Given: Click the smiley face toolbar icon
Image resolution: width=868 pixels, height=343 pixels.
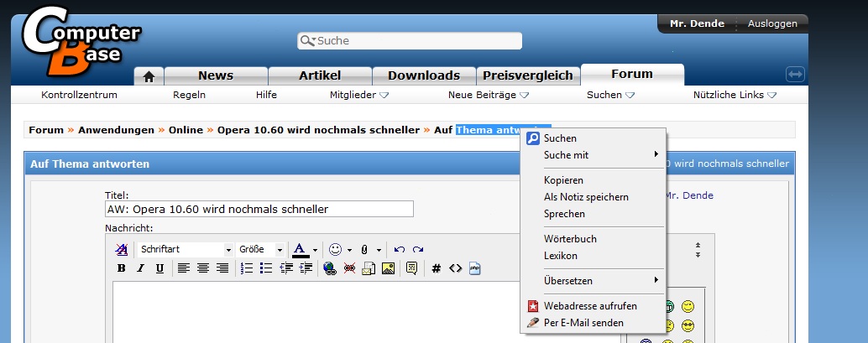Looking at the screenshot, I should click(335, 250).
